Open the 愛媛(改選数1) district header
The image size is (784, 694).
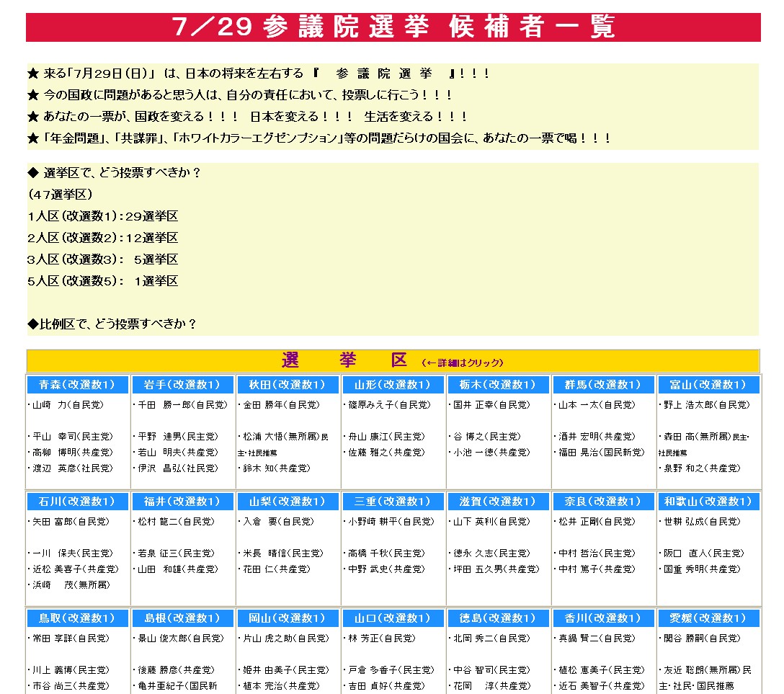coord(708,618)
